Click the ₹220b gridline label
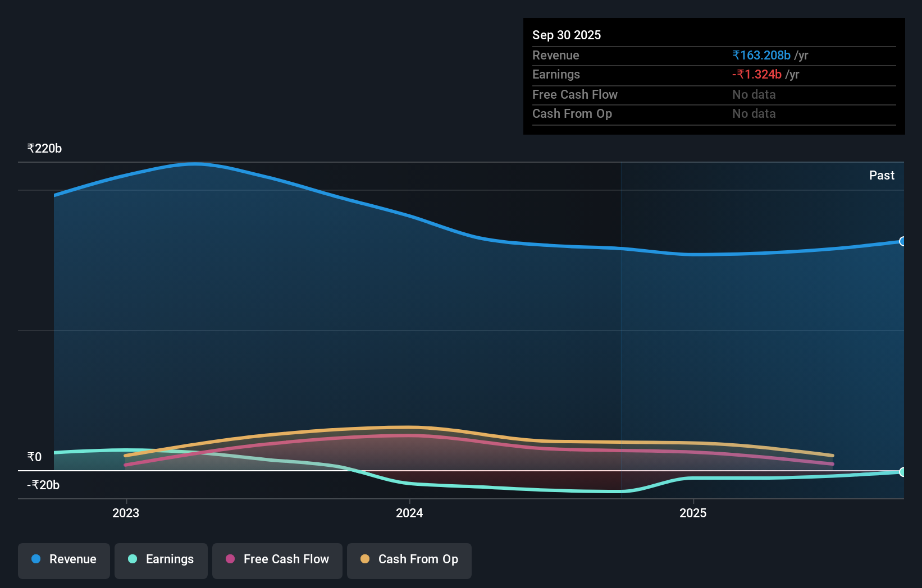Viewport: 922px width, 588px height. tap(43, 148)
